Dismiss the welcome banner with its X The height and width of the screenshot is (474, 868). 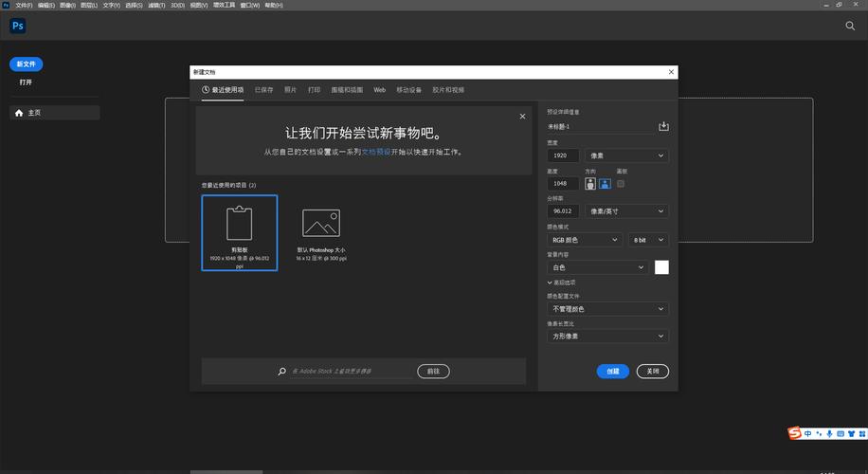click(522, 117)
